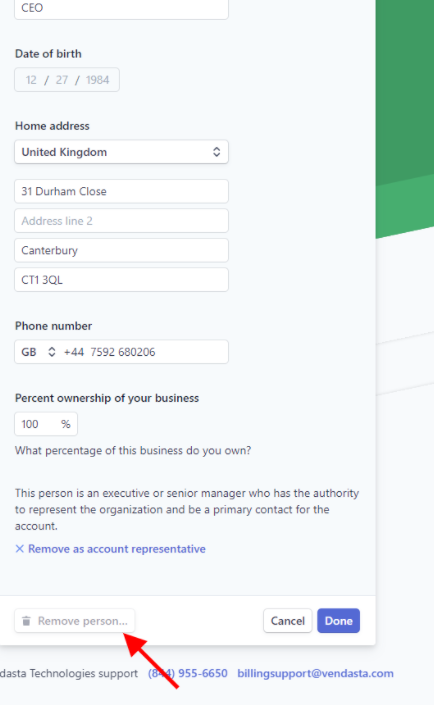Click the 31 Durham Close address field

121,191
